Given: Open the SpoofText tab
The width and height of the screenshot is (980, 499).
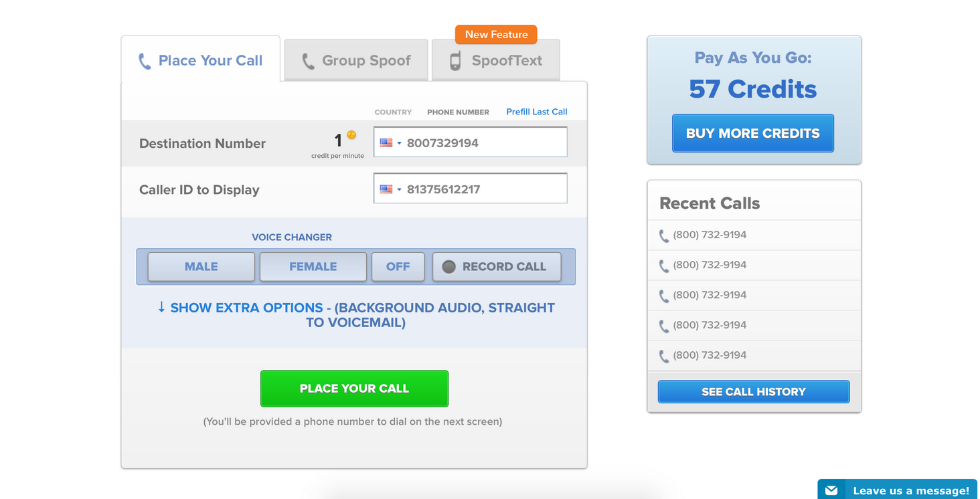Looking at the screenshot, I should coord(496,61).
